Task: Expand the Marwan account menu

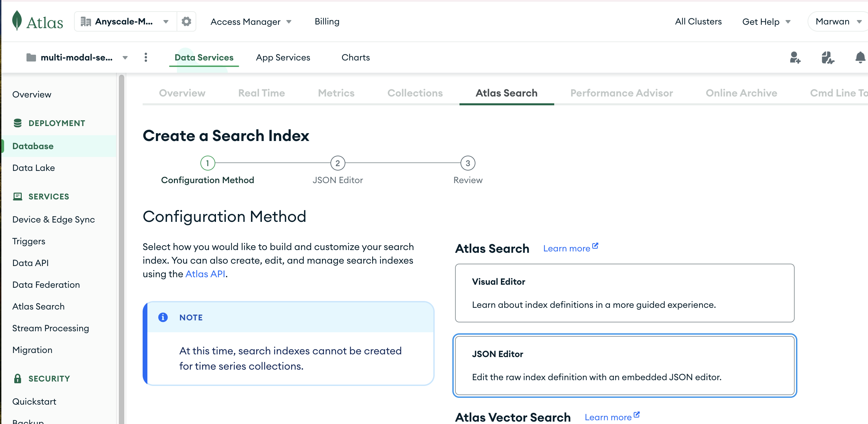Action: pyautogui.click(x=837, y=21)
